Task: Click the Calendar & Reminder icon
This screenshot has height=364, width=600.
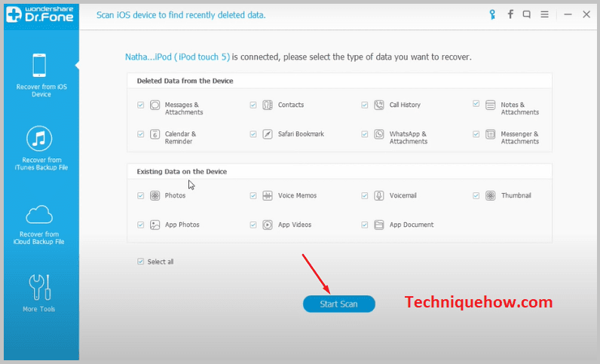Action: (155, 134)
